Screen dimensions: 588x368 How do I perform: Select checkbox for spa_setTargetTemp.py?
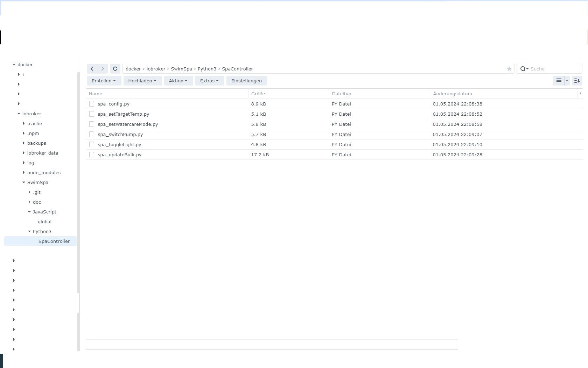92,114
